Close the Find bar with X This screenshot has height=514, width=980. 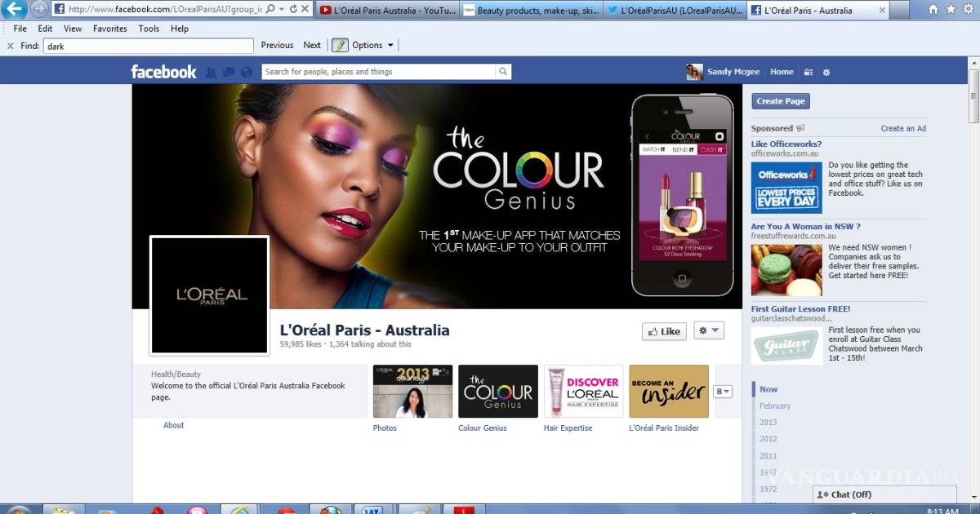click(x=10, y=46)
